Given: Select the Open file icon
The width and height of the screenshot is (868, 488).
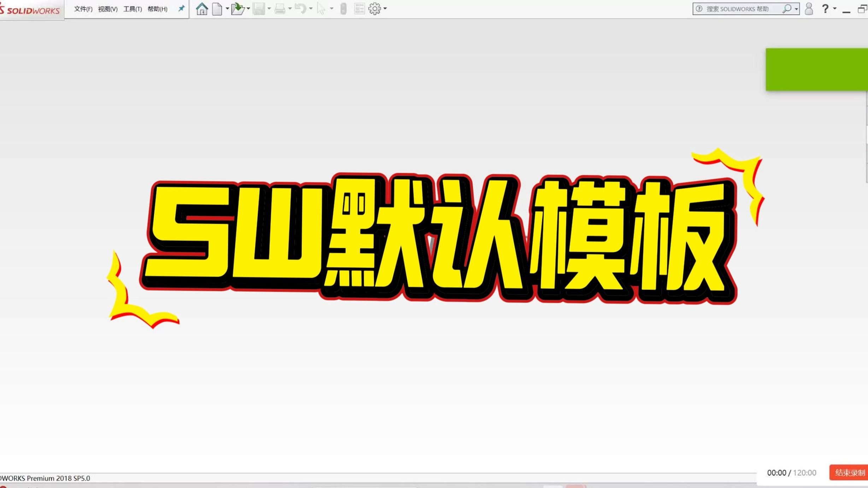Looking at the screenshot, I should pyautogui.click(x=237, y=8).
